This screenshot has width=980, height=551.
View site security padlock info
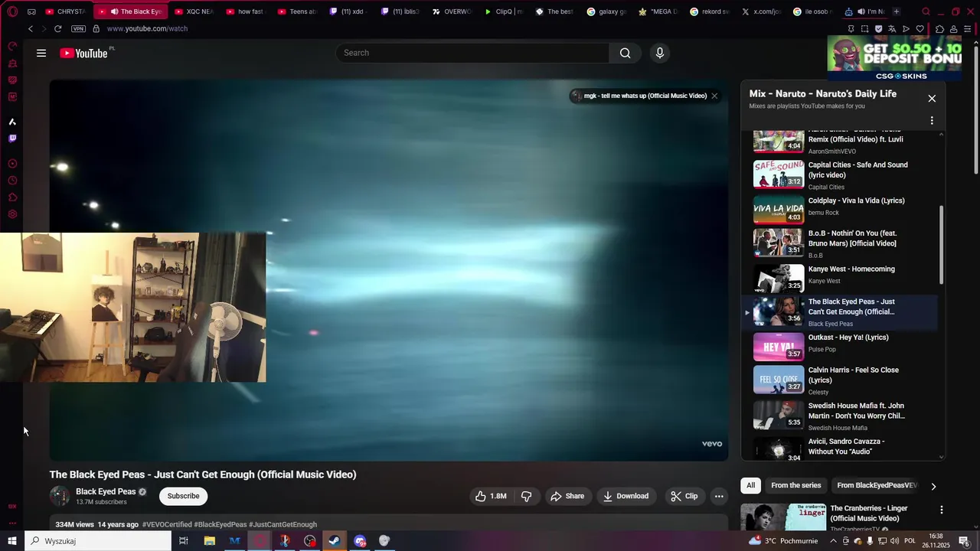[x=96, y=28]
